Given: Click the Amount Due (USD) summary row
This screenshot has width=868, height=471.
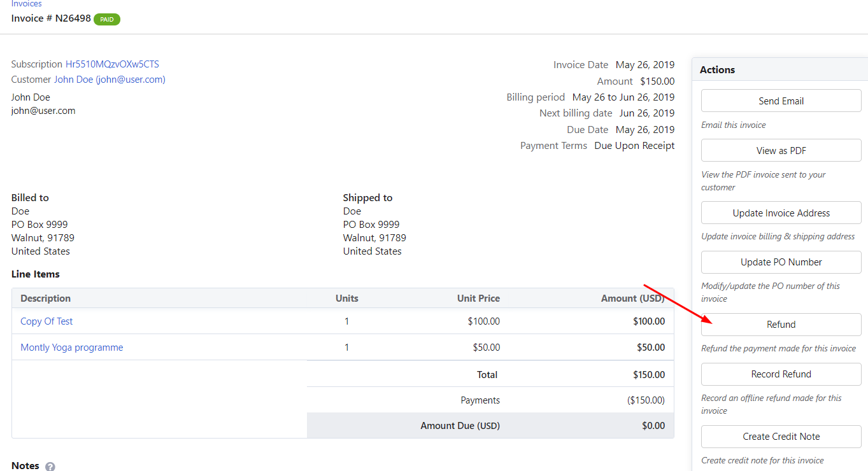Looking at the screenshot, I should point(490,426).
